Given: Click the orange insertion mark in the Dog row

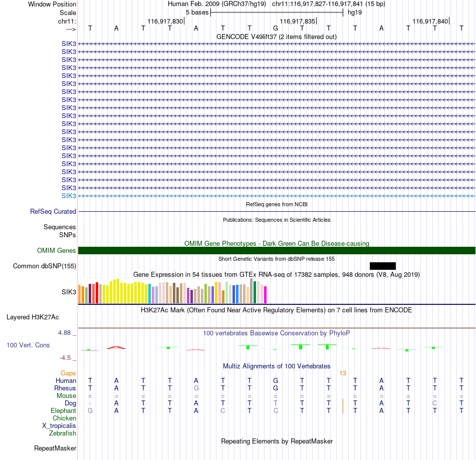Looking at the screenshot, I should (343, 403).
